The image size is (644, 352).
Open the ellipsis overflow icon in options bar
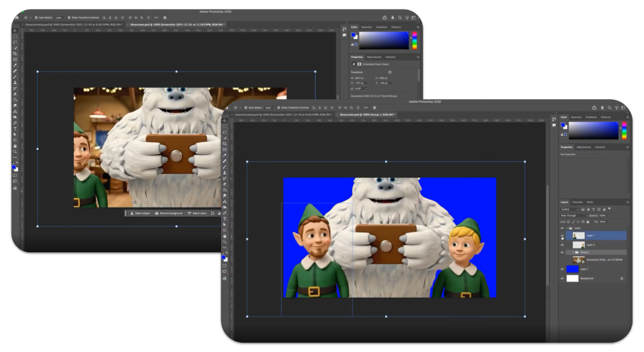[366, 108]
